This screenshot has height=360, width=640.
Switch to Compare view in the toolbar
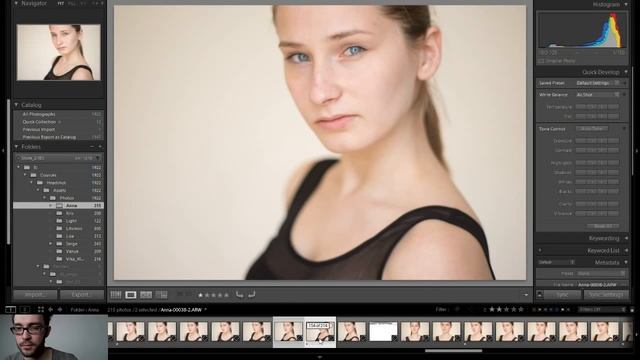(146, 294)
